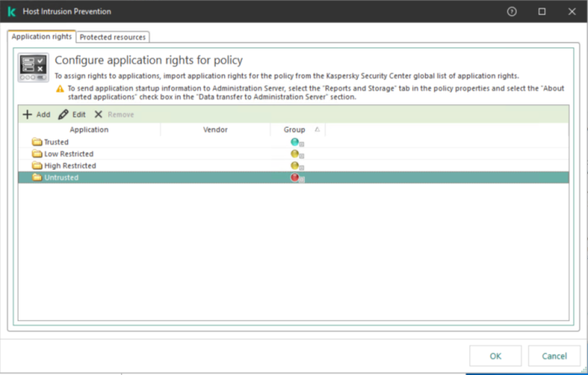This screenshot has height=375, width=588.
Task: Select the High Restricted group row
Action: click(x=293, y=166)
